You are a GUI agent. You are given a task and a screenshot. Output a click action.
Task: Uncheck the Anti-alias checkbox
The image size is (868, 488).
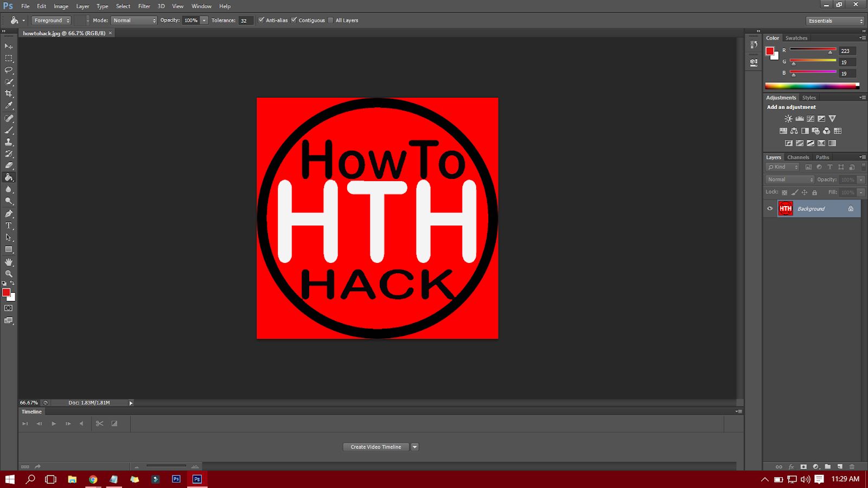click(x=261, y=20)
